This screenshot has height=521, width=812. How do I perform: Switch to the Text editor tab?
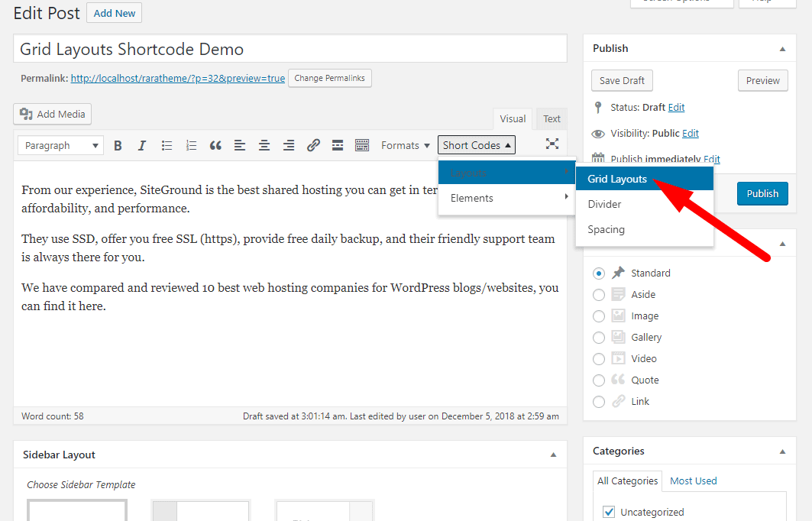552,118
